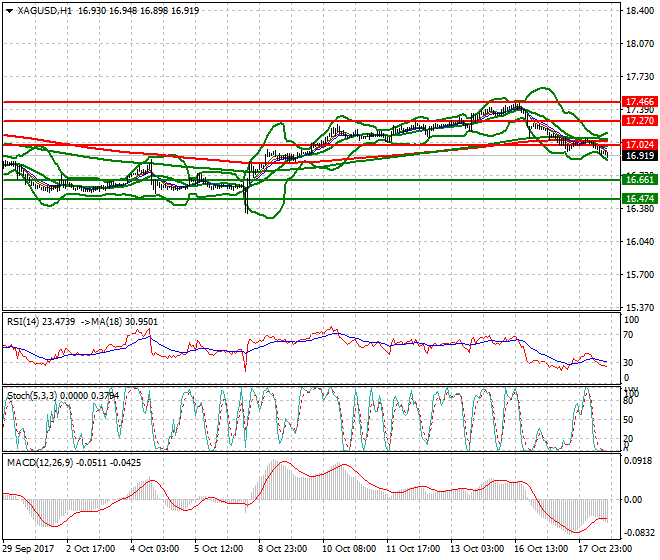Viewport: 660px width, 560px height.
Task: Click the green 16.661 support price label
Action: pyautogui.click(x=639, y=180)
